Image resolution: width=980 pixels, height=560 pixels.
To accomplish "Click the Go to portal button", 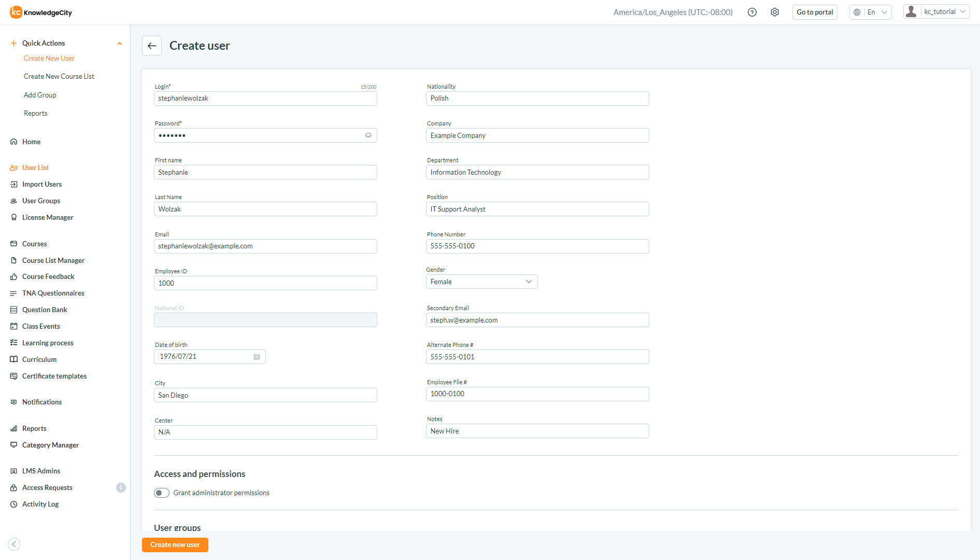I will (x=815, y=12).
